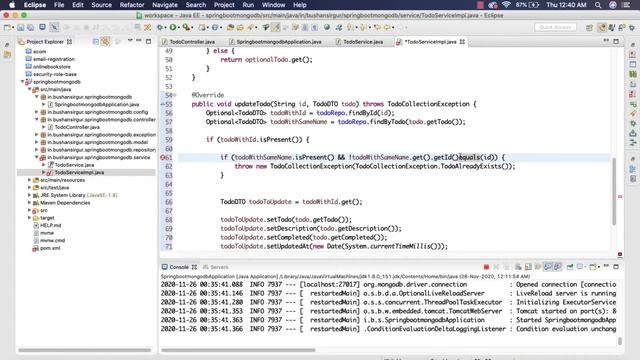This screenshot has height=360, width=640.
Task: Click the Quick Access search field
Action: 555,27
